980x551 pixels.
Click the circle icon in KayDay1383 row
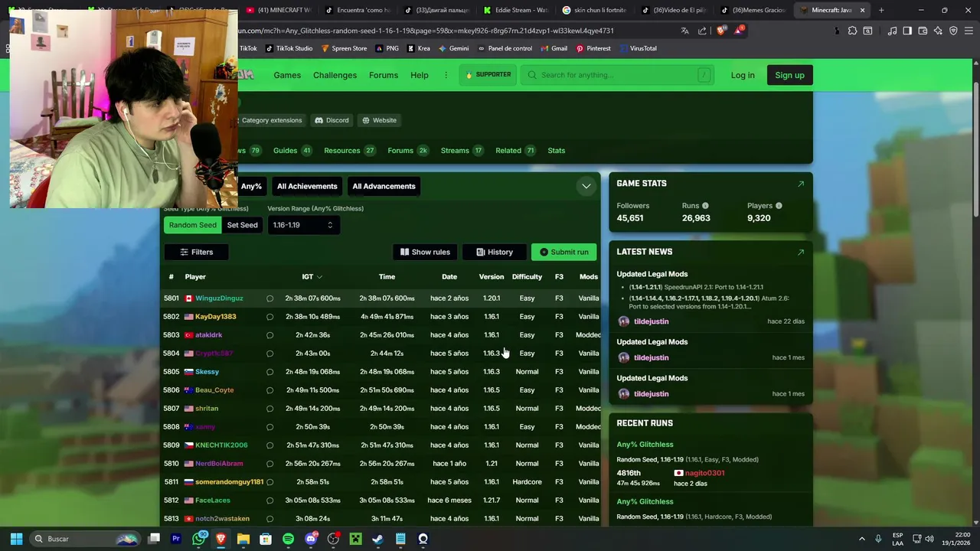click(269, 317)
